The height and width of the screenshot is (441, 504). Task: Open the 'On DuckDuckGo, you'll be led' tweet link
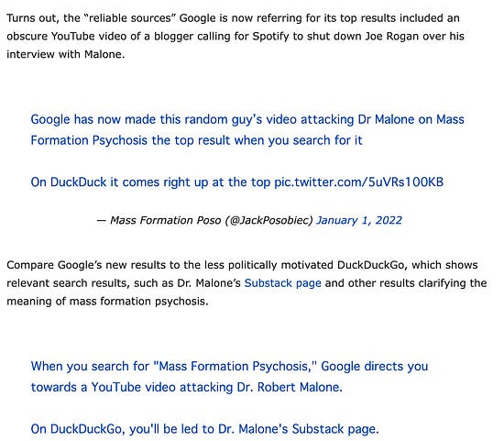click(x=204, y=429)
